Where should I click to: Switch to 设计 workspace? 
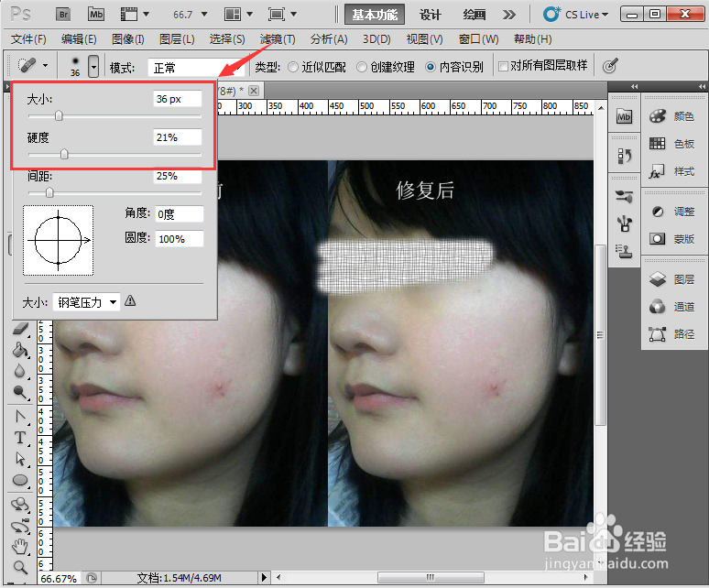coord(430,15)
